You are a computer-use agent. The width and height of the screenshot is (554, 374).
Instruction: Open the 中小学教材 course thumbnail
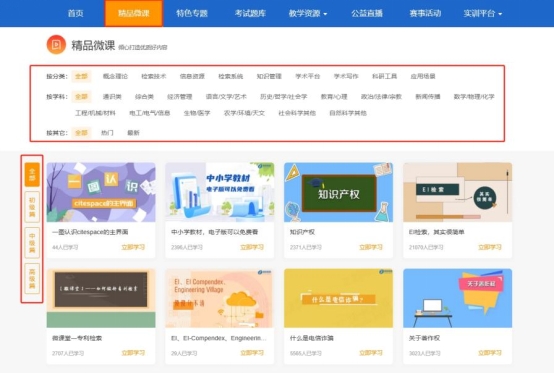click(219, 192)
